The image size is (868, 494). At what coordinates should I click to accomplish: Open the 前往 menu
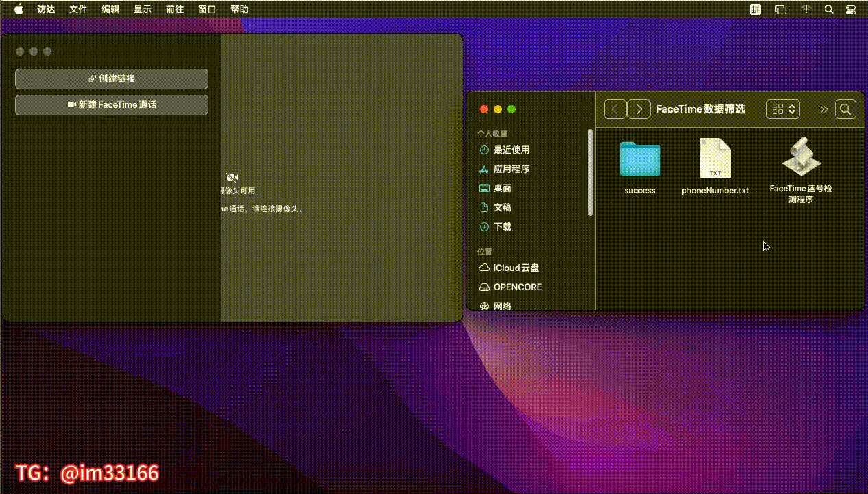click(x=175, y=9)
